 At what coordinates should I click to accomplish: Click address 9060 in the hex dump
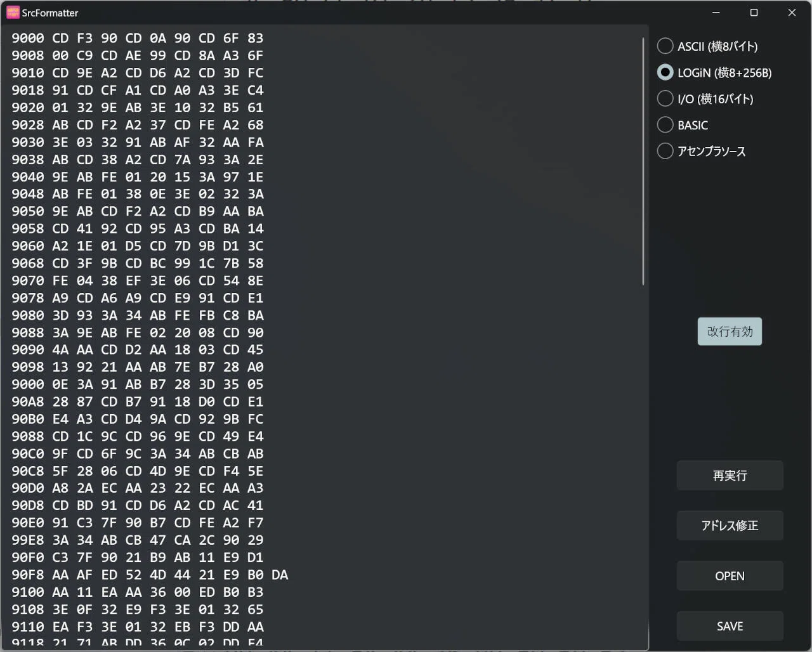point(28,246)
